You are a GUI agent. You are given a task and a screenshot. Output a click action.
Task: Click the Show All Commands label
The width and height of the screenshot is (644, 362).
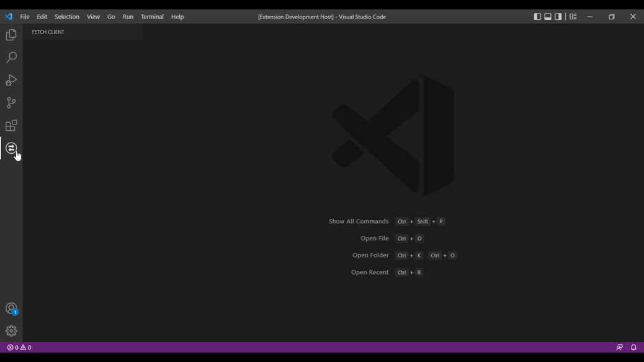pos(359,221)
